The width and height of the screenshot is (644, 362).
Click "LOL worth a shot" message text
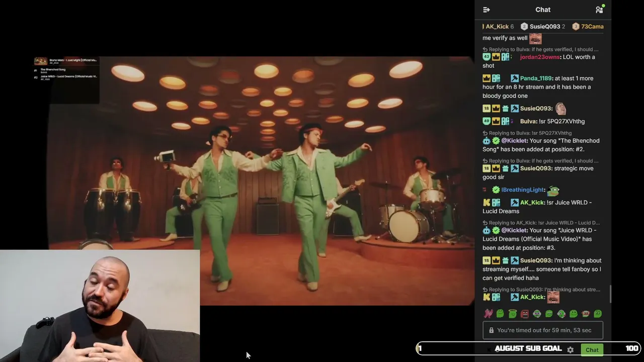tap(539, 61)
